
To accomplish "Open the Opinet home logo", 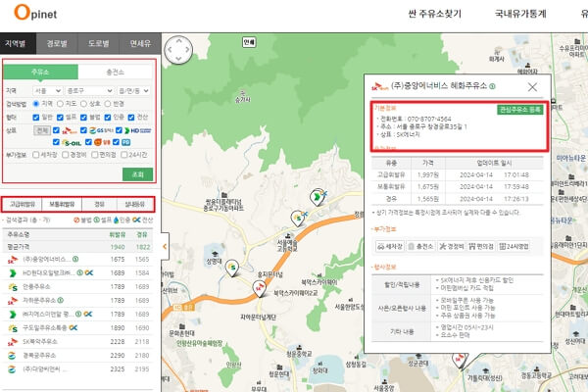I will click(x=35, y=13).
